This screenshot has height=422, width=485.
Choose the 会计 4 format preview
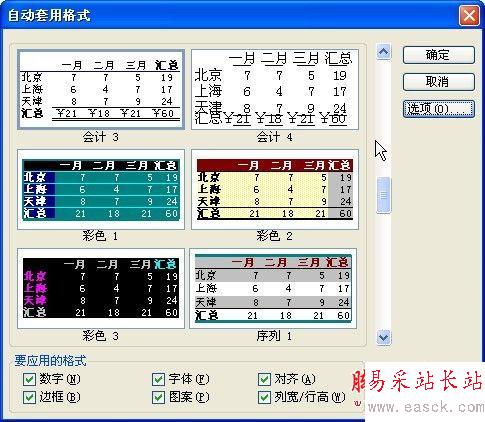coord(275,90)
